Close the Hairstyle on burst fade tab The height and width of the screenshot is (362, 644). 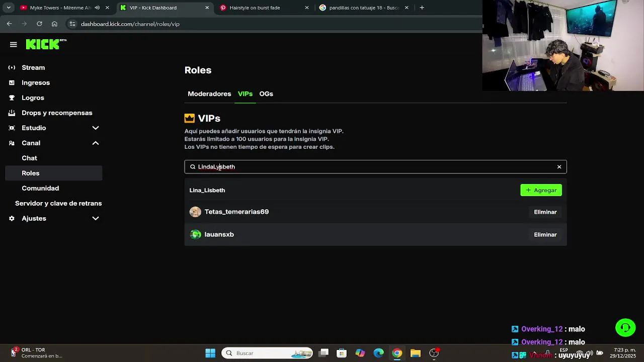click(x=307, y=8)
